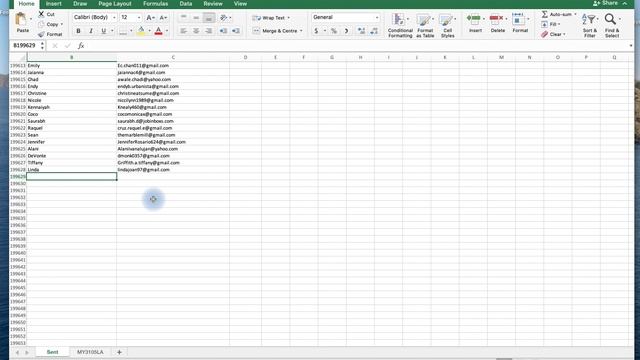Screen dimensions: 640x360
Task: Apply the yellow fill colour
Action: 141,31
